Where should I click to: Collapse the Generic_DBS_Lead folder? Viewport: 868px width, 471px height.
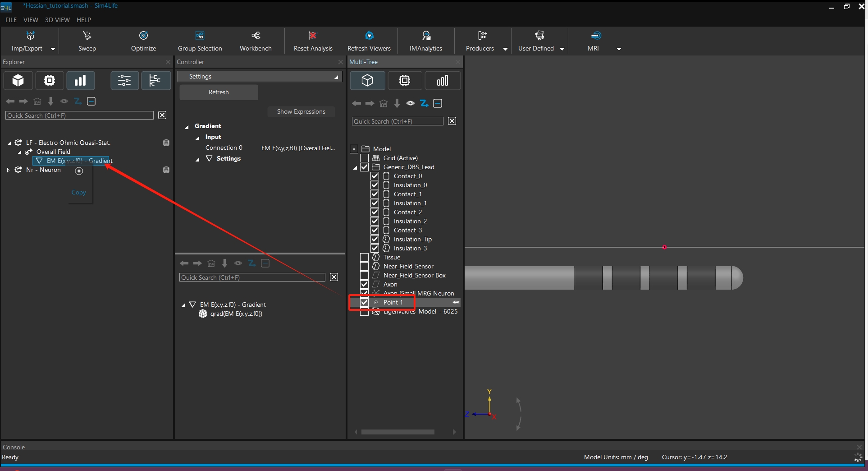click(355, 167)
